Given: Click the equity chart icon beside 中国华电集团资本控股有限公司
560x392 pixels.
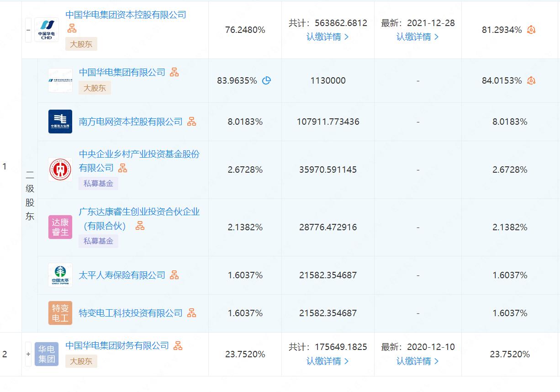Looking at the screenshot, I should pos(71,28).
